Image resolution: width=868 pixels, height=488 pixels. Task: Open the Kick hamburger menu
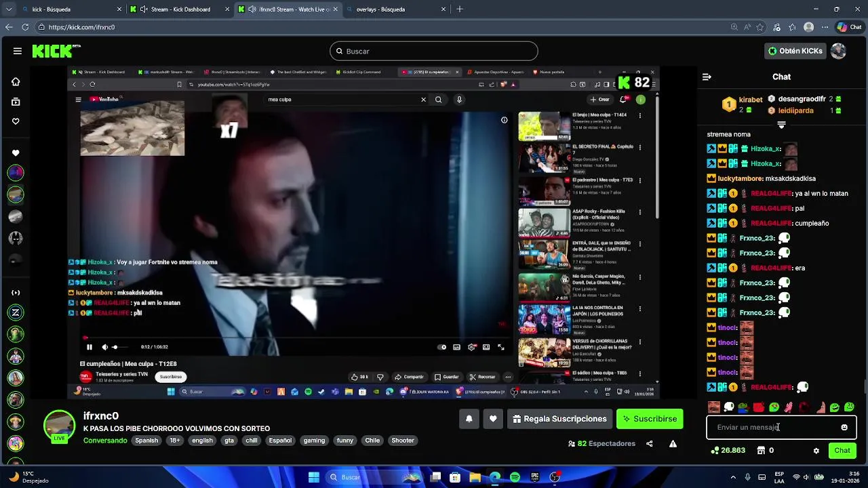pos(17,51)
